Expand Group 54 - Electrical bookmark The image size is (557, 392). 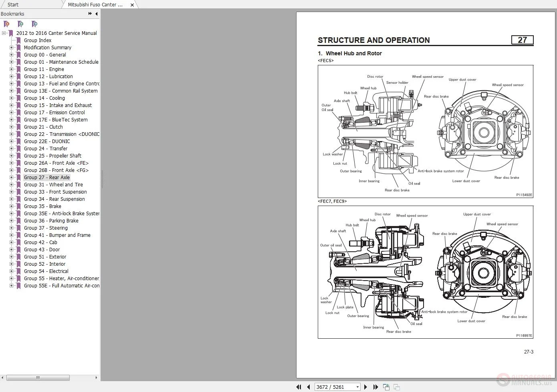click(x=11, y=271)
